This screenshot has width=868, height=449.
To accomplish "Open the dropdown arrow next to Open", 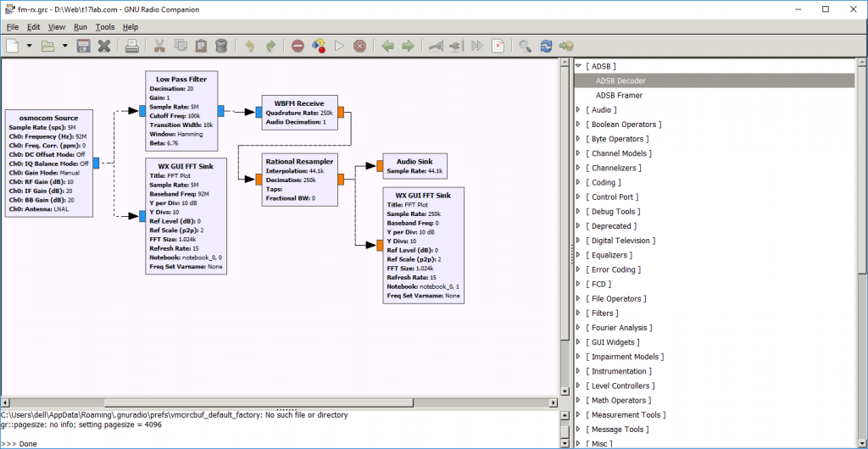I will coord(64,46).
